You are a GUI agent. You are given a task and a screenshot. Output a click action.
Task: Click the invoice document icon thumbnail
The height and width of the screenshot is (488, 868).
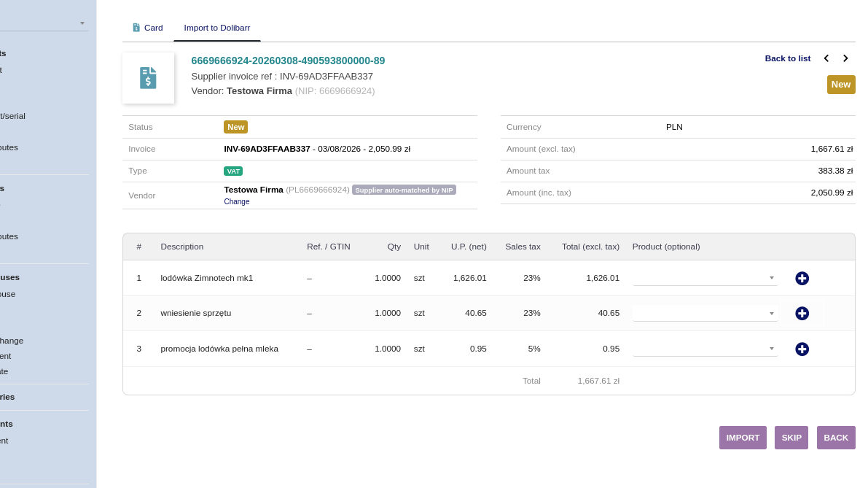pos(148,78)
